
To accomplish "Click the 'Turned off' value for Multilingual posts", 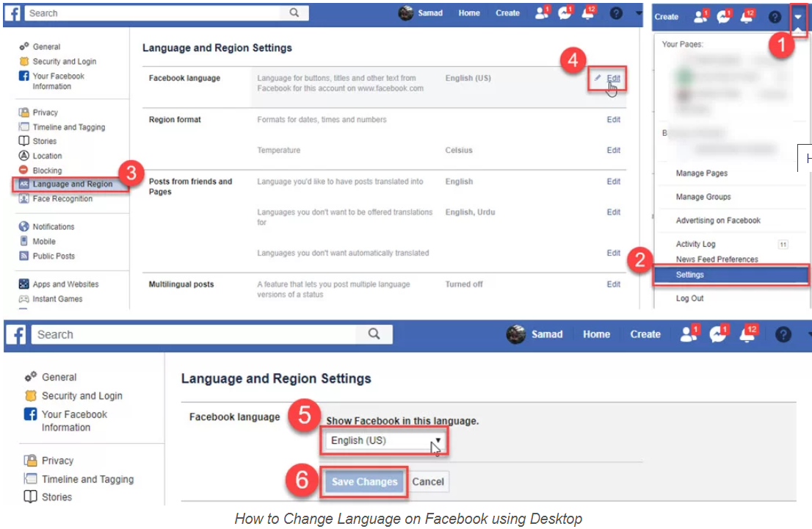I will tap(464, 284).
